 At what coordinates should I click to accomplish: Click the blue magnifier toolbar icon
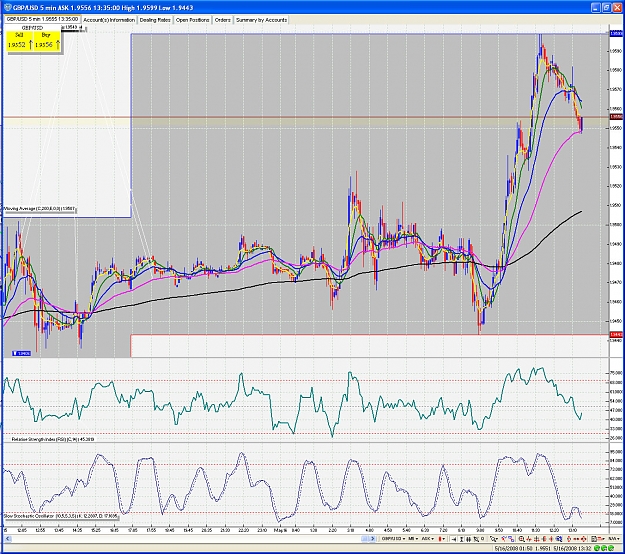coord(559,539)
